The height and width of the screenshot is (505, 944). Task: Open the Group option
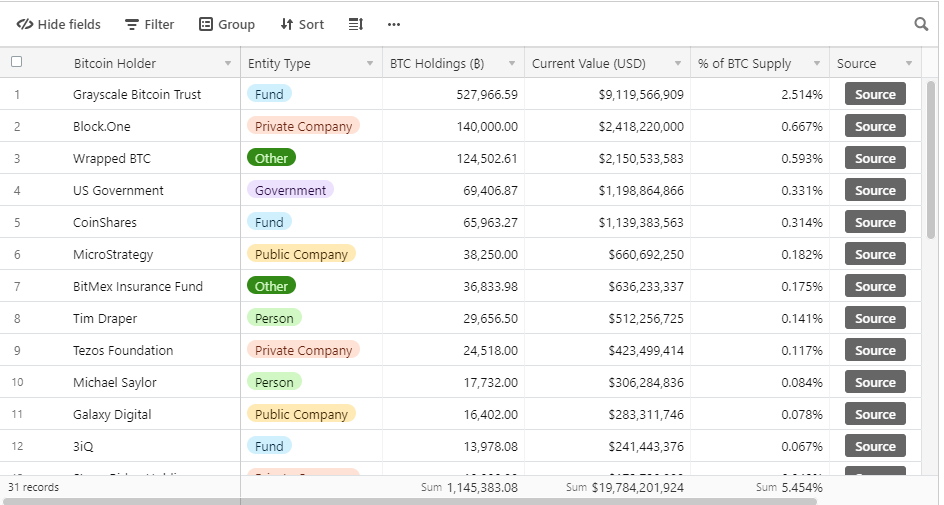click(227, 24)
